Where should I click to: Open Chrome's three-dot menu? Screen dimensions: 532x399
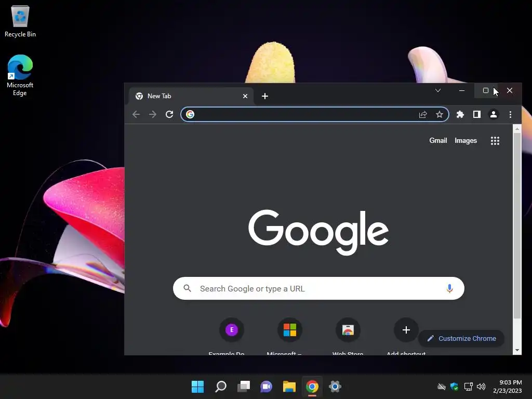(510, 114)
